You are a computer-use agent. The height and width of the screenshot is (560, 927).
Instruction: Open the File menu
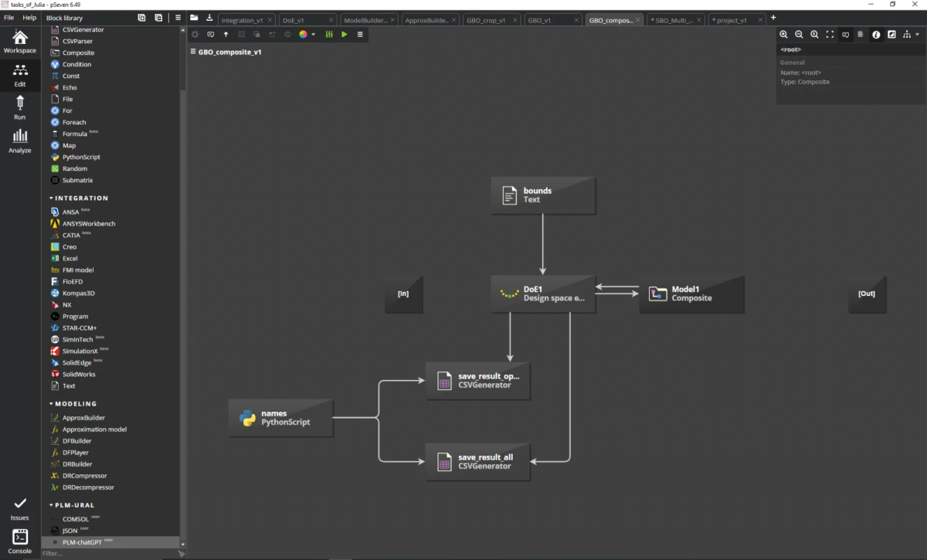click(9, 17)
